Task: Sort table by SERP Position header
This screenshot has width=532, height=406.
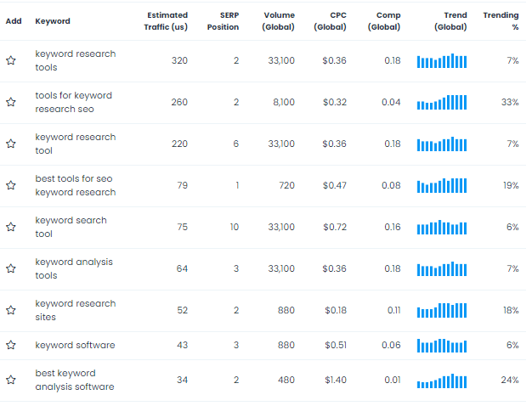Action: (x=223, y=21)
